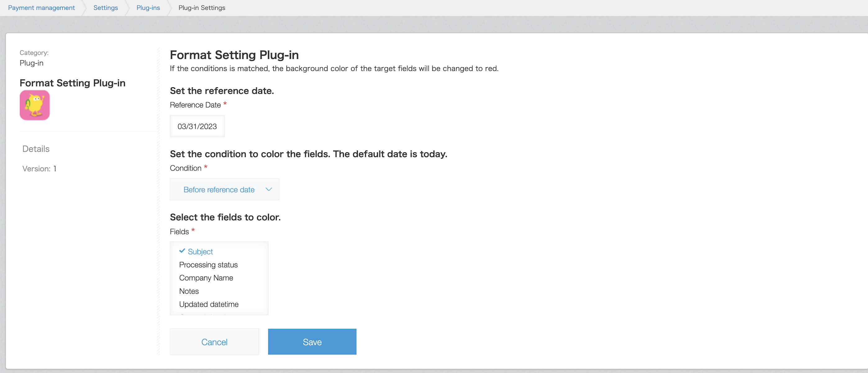
Task: Click the Reference Date input field
Action: [197, 126]
